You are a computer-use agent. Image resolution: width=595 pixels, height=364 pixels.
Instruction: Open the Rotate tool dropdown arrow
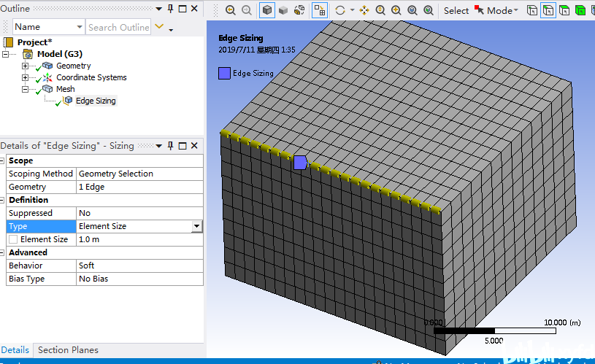point(352,10)
